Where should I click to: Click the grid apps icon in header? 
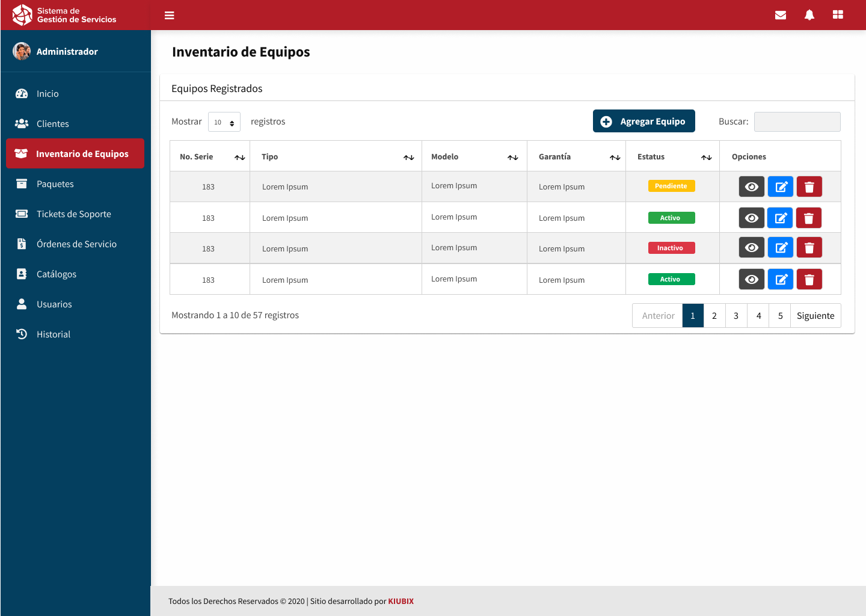[838, 15]
